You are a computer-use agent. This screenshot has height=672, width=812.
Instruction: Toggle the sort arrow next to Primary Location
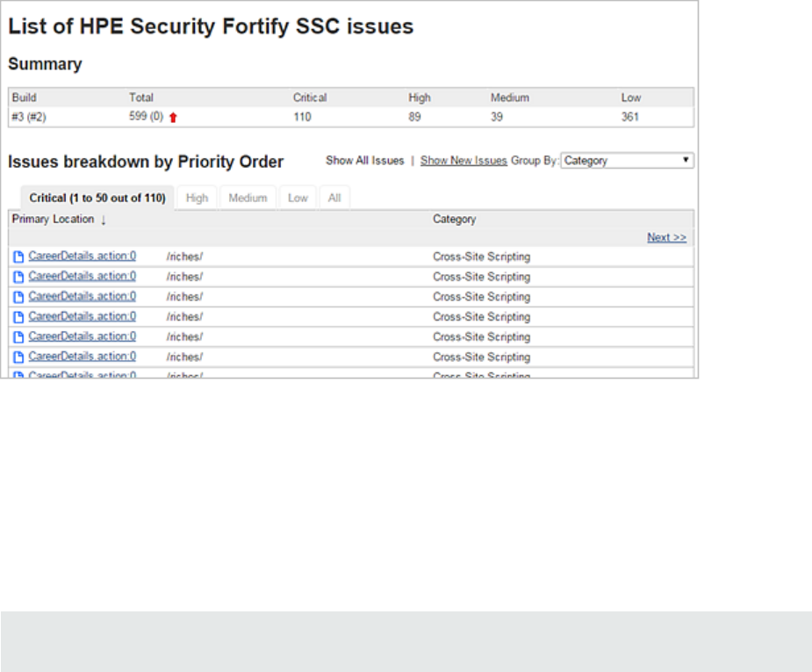[104, 220]
